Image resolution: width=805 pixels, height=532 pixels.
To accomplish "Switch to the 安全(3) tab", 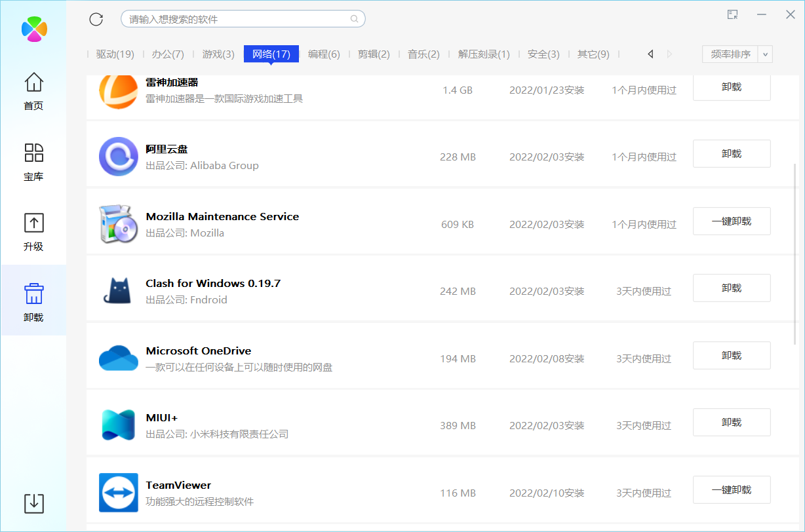I will [x=543, y=54].
